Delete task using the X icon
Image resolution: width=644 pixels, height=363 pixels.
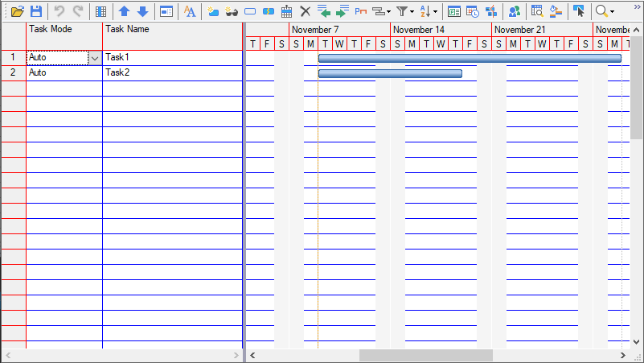click(306, 11)
